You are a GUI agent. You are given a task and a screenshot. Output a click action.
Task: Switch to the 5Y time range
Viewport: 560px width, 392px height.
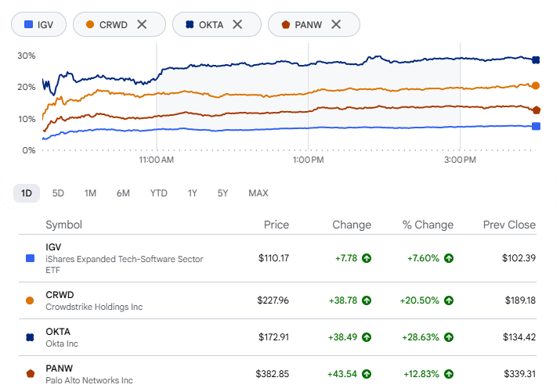tap(222, 193)
